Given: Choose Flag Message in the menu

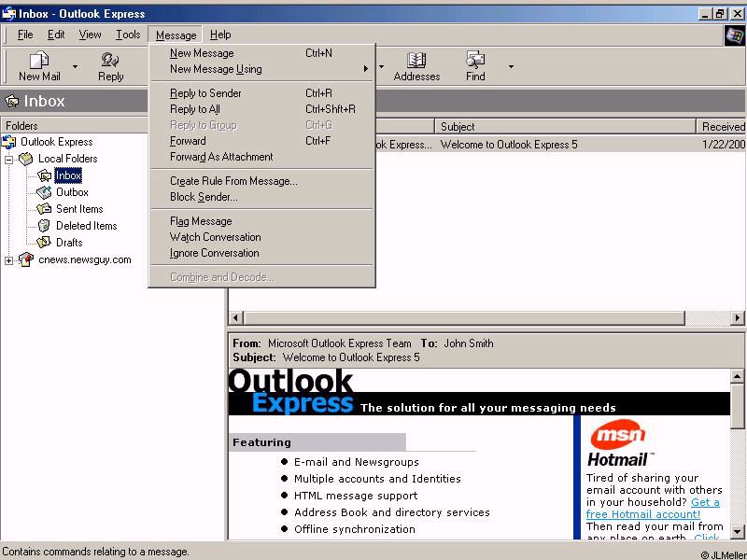Looking at the screenshot, I should tap(201, 221).
